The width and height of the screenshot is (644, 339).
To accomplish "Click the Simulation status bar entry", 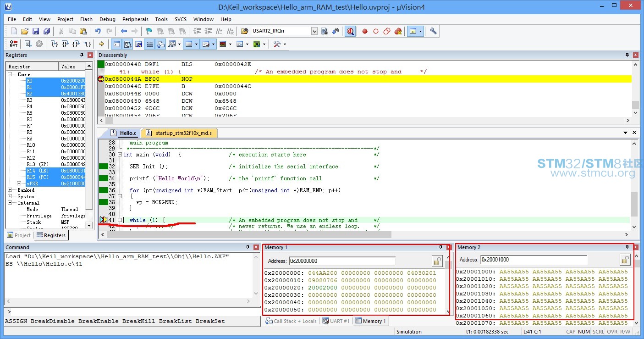I will (x=409, y=332).
